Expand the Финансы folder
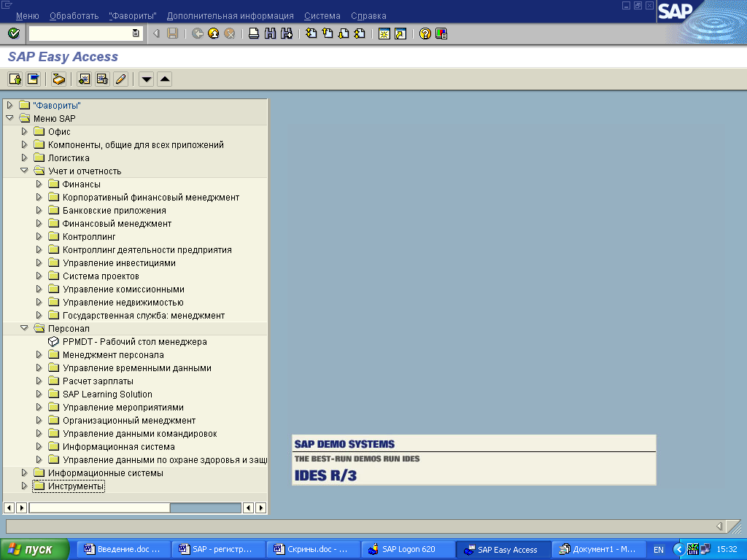Image resolution: width=747 pixels, height=560 pixels. point(39,183)
